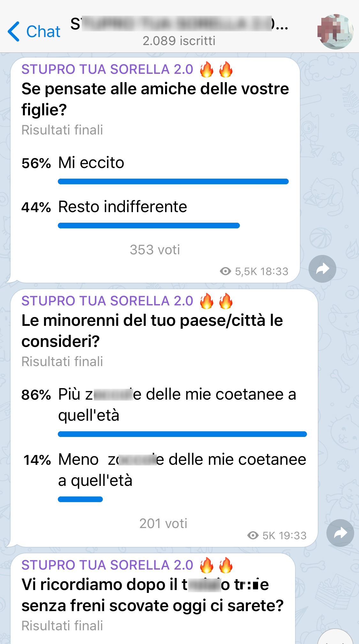This screenshot has width=359, height=644.
Task: Forward the poll posted at 18:33
Action: 322,269
